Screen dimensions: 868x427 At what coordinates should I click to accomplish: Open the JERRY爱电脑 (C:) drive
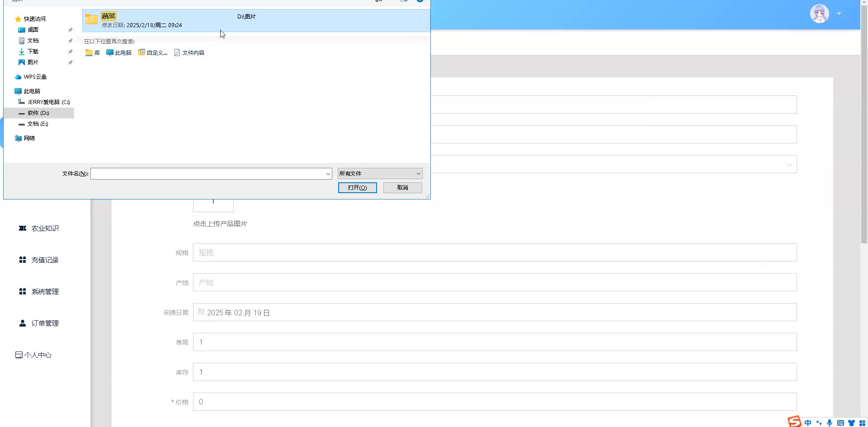pyautogui.click(x=48, y=102)
